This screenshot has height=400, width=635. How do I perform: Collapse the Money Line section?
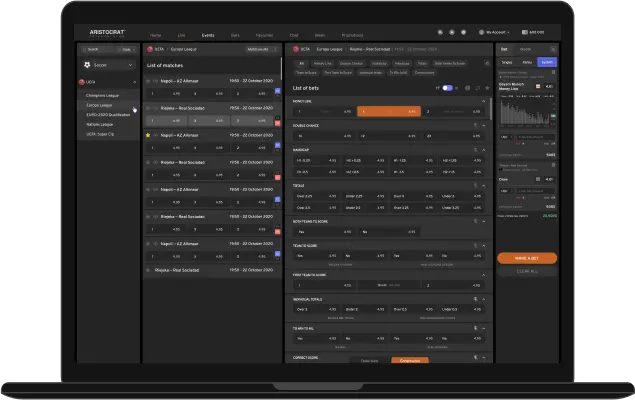[x=483, y=101]
